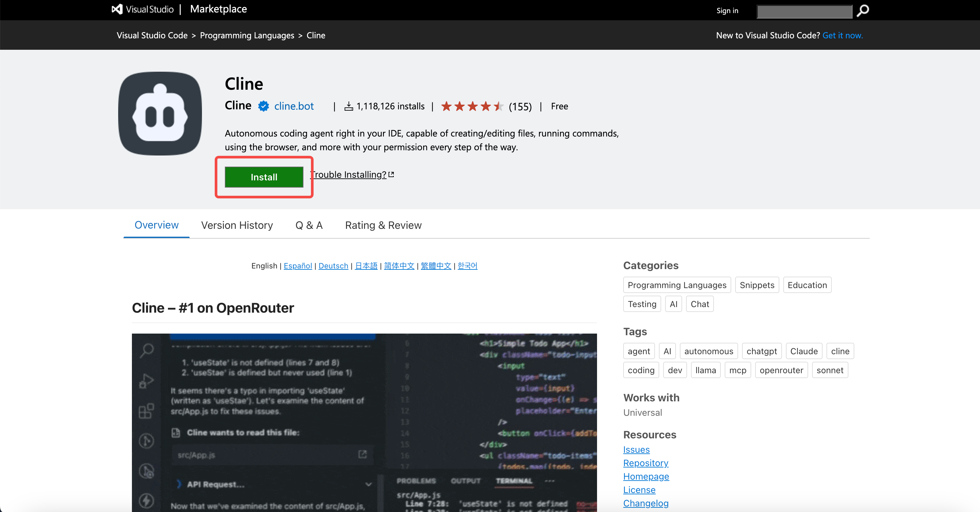
Task: Click the mcp tag
Action: point(738,370)
